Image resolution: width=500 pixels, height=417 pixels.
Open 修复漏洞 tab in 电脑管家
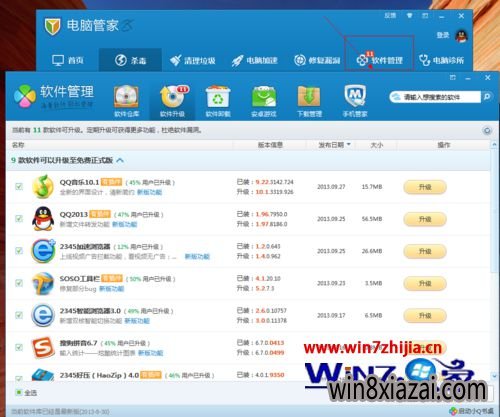(317, 60)
